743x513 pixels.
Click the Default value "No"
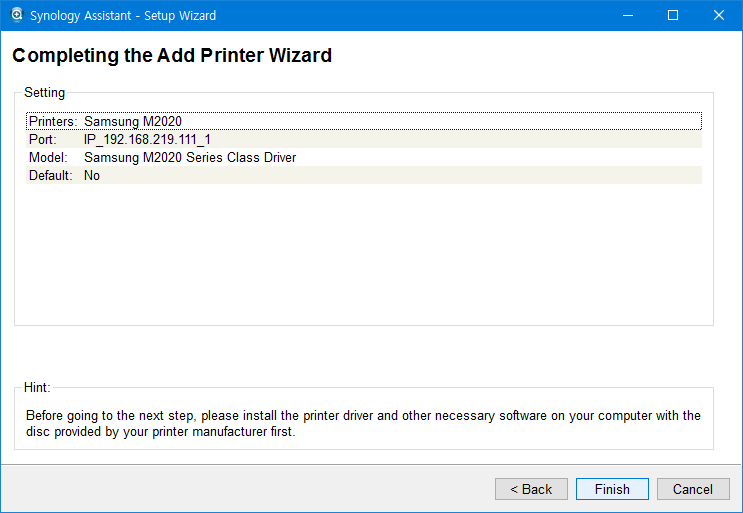(92, 175)
